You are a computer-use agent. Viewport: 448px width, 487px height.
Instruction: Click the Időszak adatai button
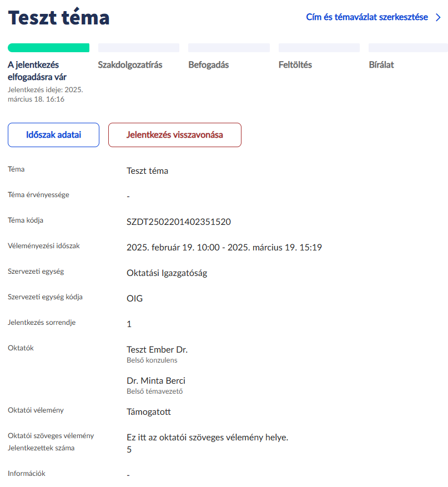coord(53,135)
